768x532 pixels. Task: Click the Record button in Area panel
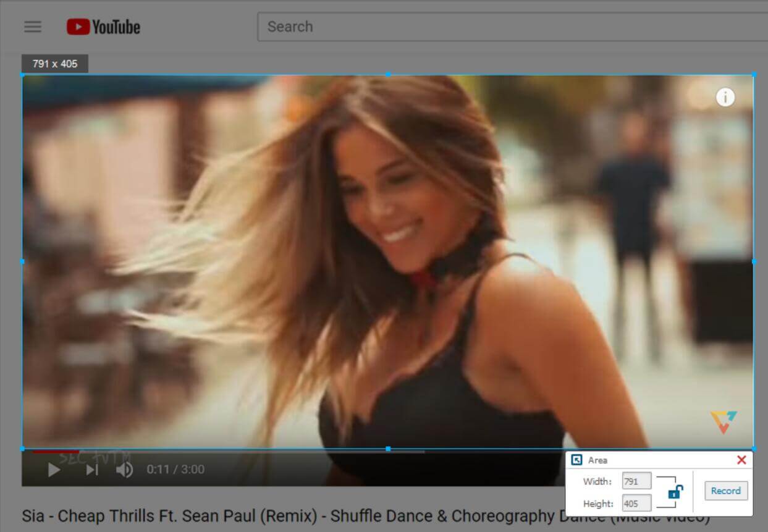coord(726,491)
